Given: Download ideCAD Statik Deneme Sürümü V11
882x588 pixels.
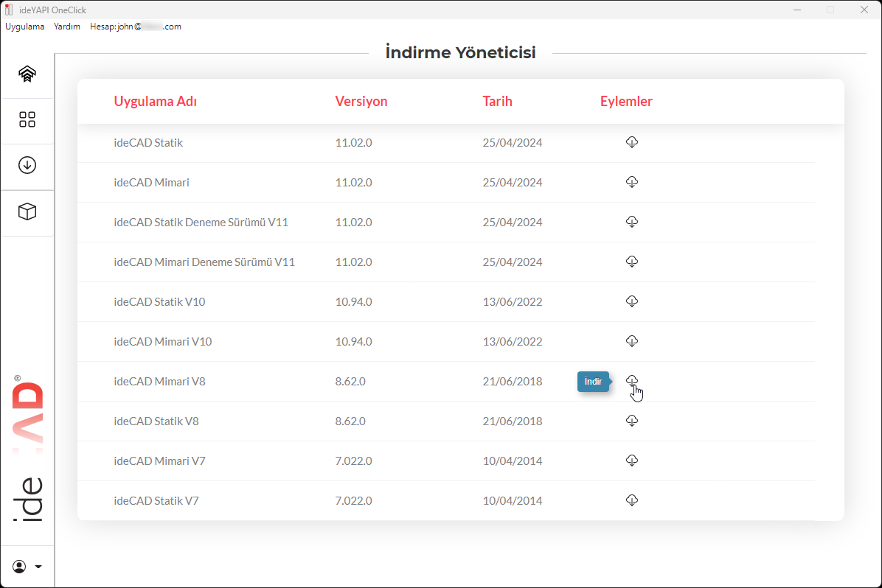Looking at the screenshot, I should click(x=631, y=222).
